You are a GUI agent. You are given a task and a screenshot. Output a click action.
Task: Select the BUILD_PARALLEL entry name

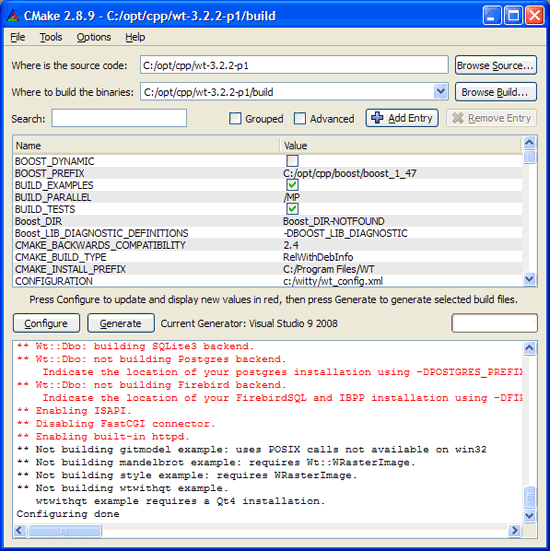(53, 197)
